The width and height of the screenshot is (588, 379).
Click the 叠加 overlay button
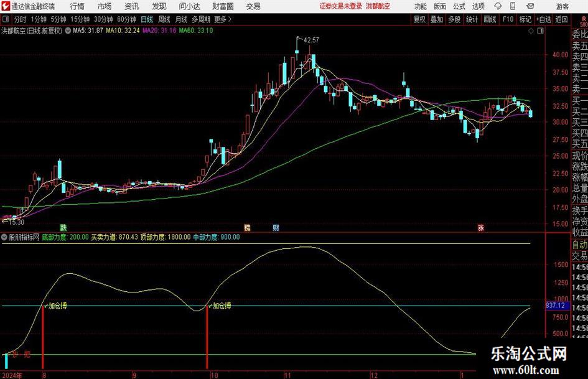(437, 19)
